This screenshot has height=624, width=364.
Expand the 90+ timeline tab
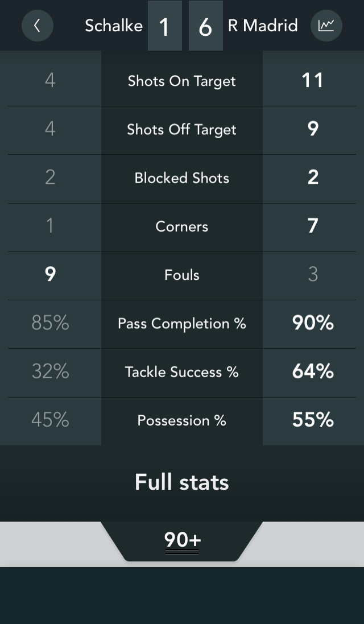(x=182, y=540)
